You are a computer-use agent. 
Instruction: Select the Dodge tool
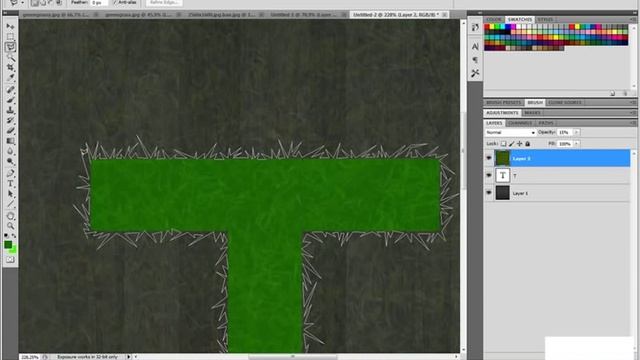click(x=10, y=161)
